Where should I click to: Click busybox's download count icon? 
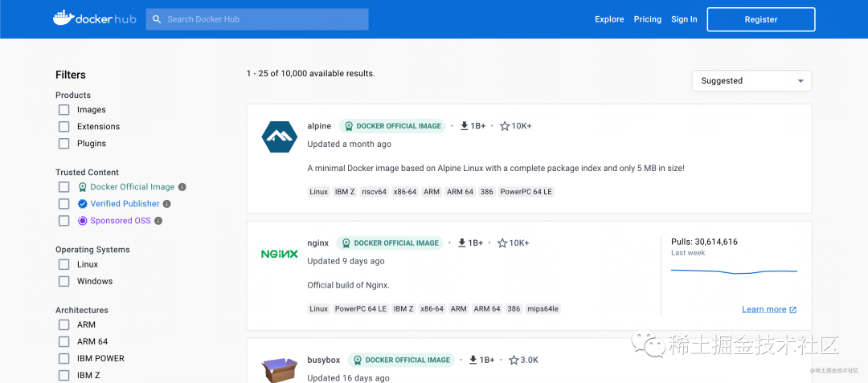point(473,361)
